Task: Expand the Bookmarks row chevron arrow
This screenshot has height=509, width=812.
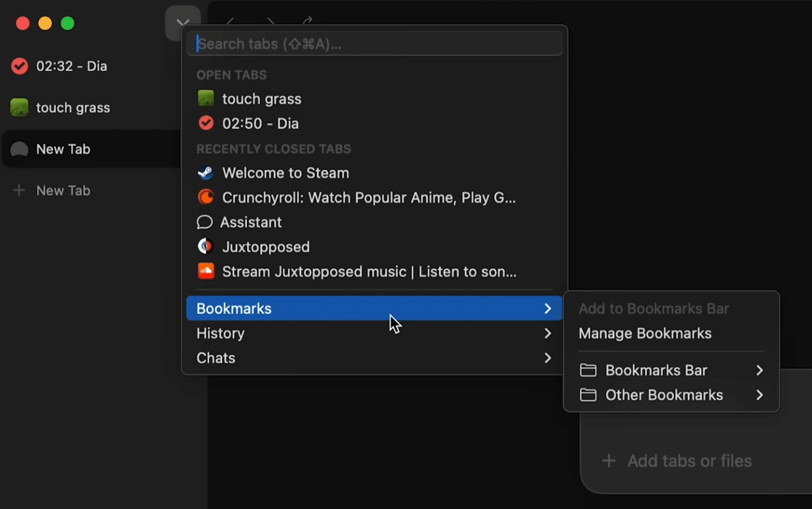Action: click(x=548, y=309)
